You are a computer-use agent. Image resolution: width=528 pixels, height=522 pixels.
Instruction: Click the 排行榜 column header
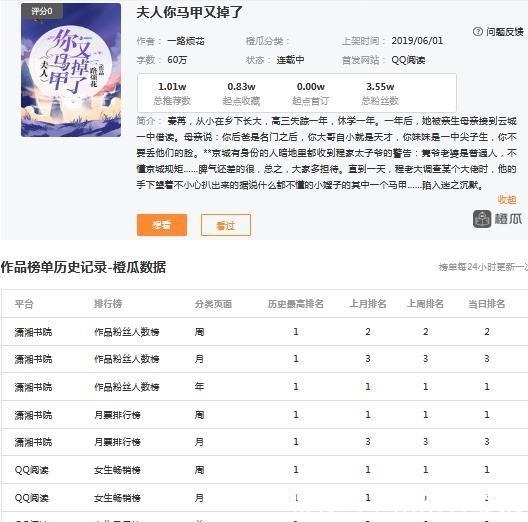(x=108, y=304)
